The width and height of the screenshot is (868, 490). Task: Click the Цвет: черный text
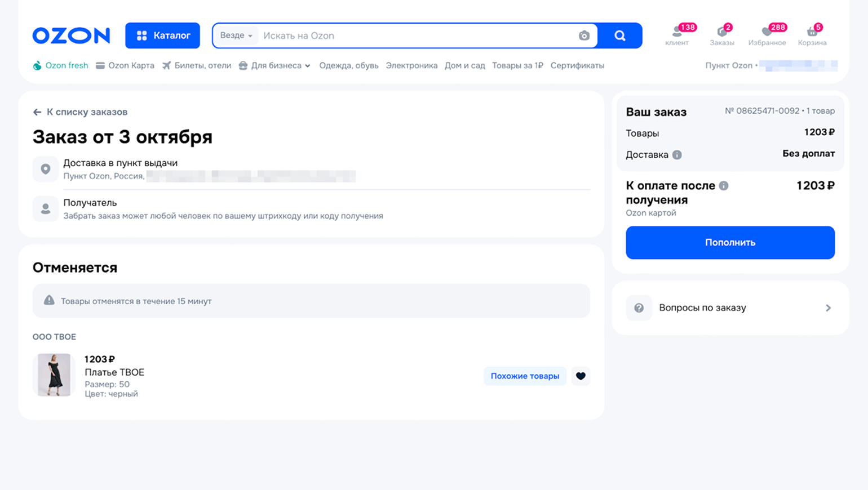point(111,394)
